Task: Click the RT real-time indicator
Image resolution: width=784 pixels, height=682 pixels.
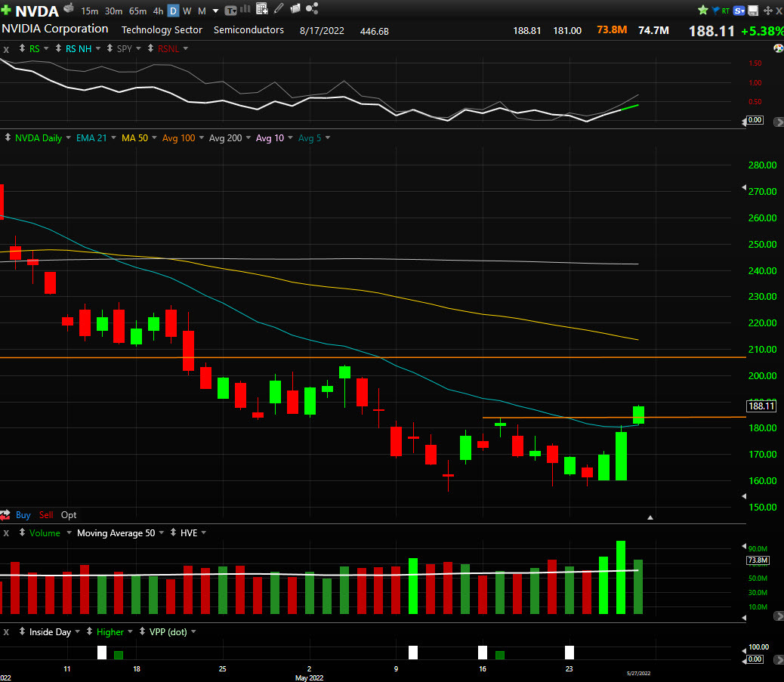Action: click(x=726, y=11)
